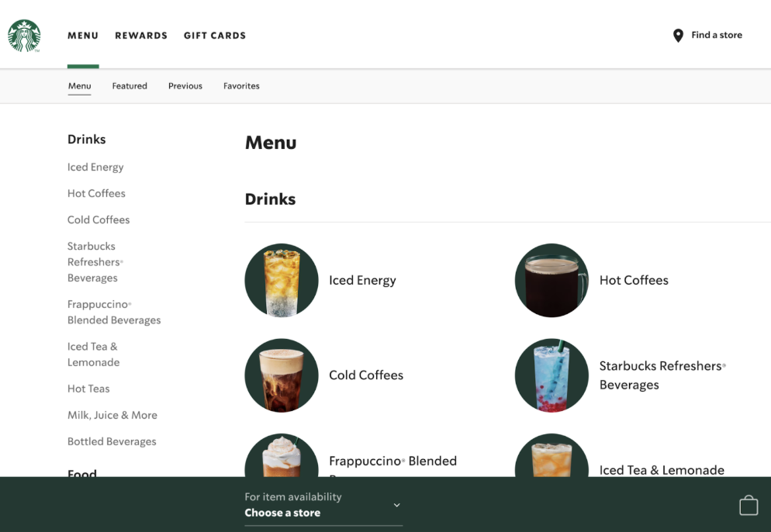Open Bottled Beverages category
This screenshot has height=532, width=771.
(x=112, y=440)
